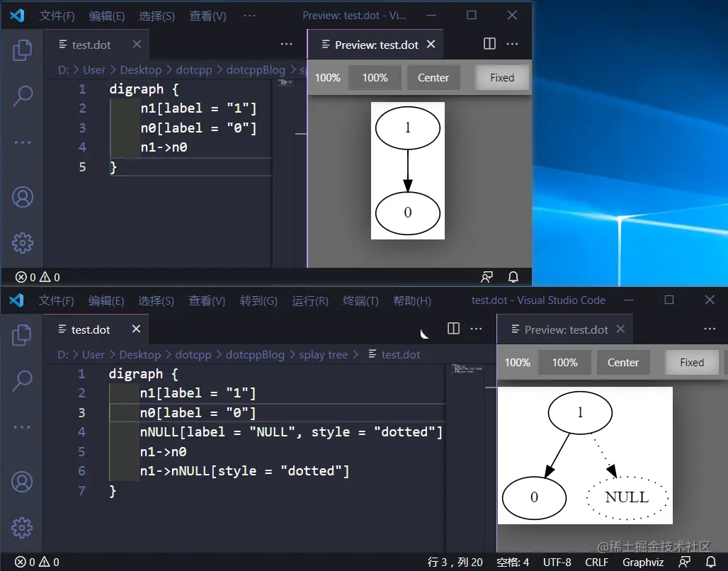The width and height of the screenshot is (728, 571).
Task: Open 文件(F) menu in top window
Action: point(57,16)
